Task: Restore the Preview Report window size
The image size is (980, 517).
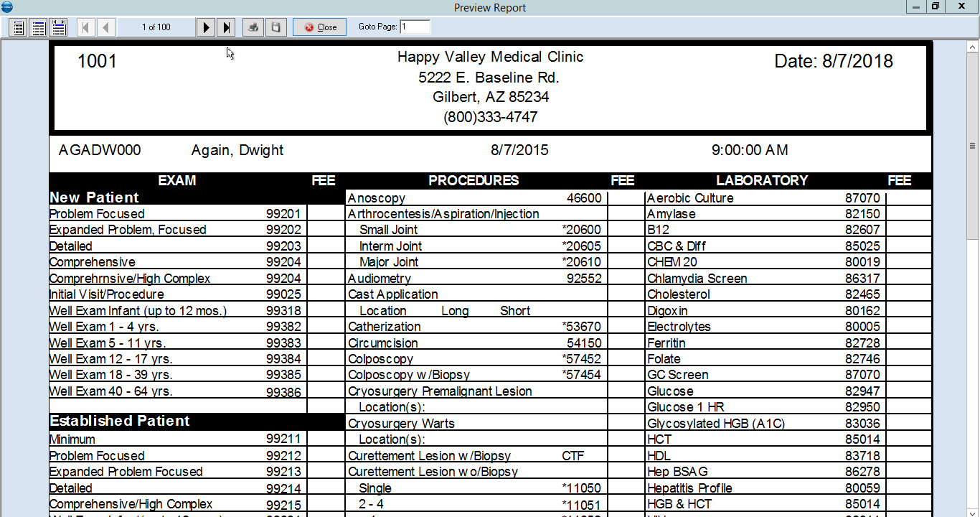Action: (x=935, y=6)
